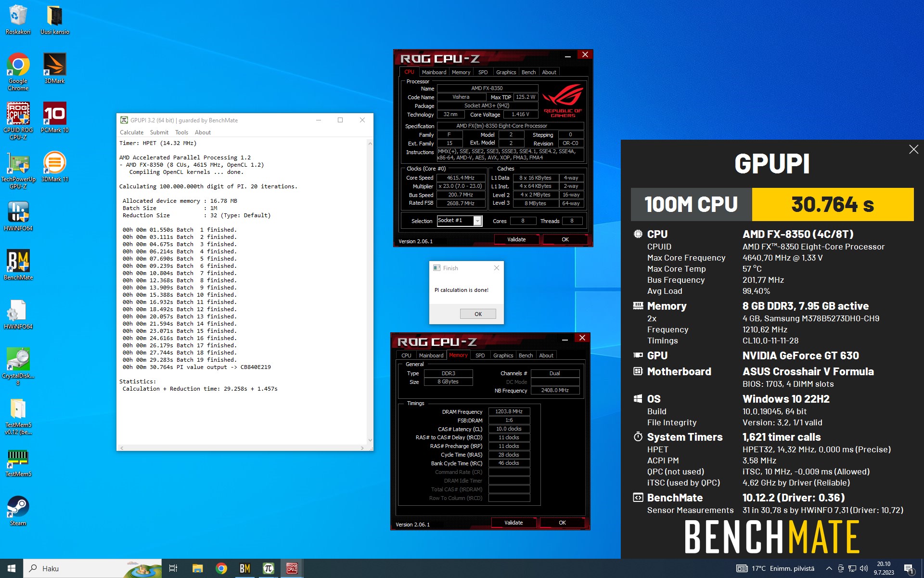Open the About menu in GPUPI
The width and height of the screenshot is (924, 578).
[203, 132]
